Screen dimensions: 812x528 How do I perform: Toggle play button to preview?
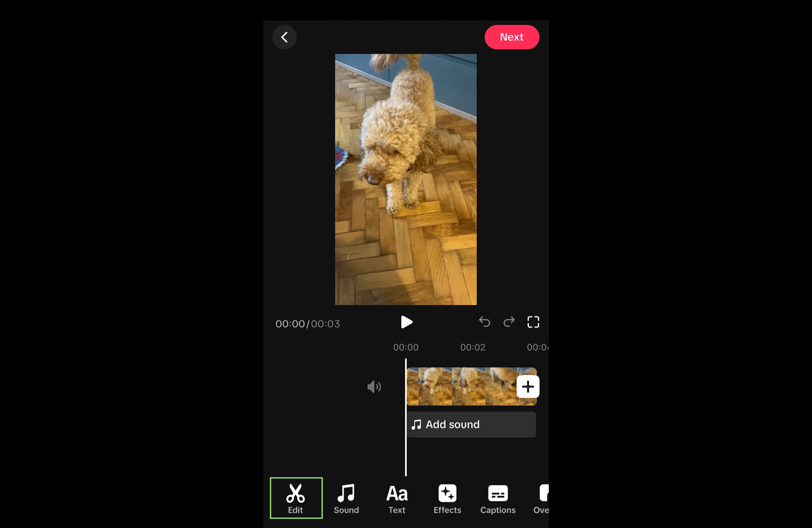point(406,322)
